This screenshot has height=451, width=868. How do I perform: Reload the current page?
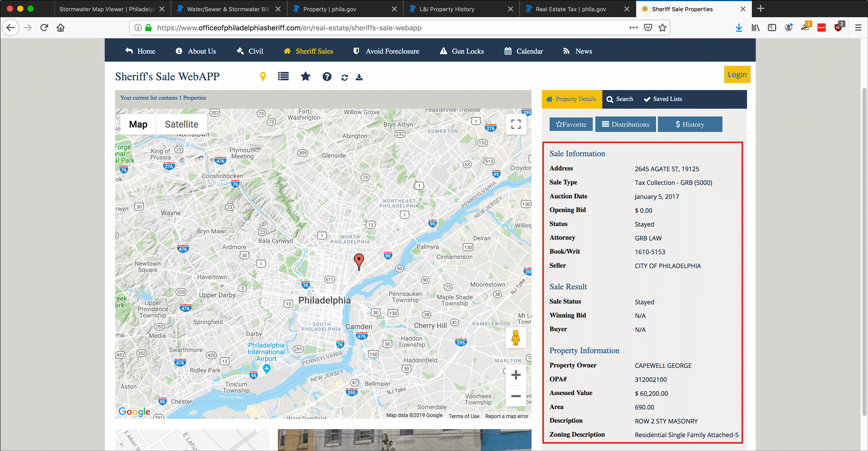[x=44, y=28]
